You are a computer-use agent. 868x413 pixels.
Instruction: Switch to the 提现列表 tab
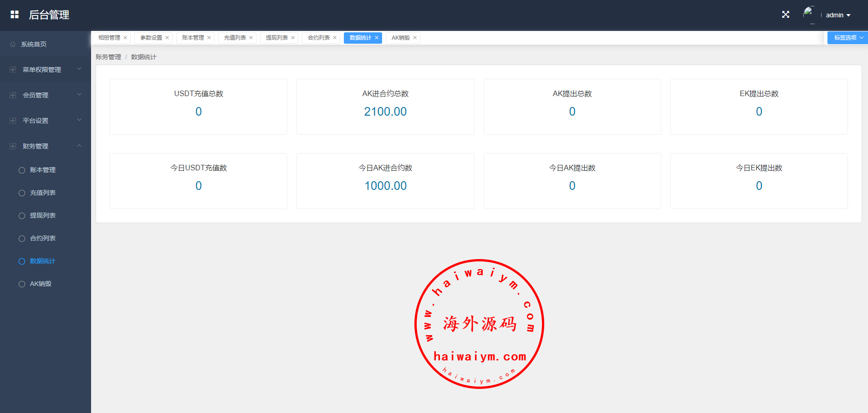point(276,38)
